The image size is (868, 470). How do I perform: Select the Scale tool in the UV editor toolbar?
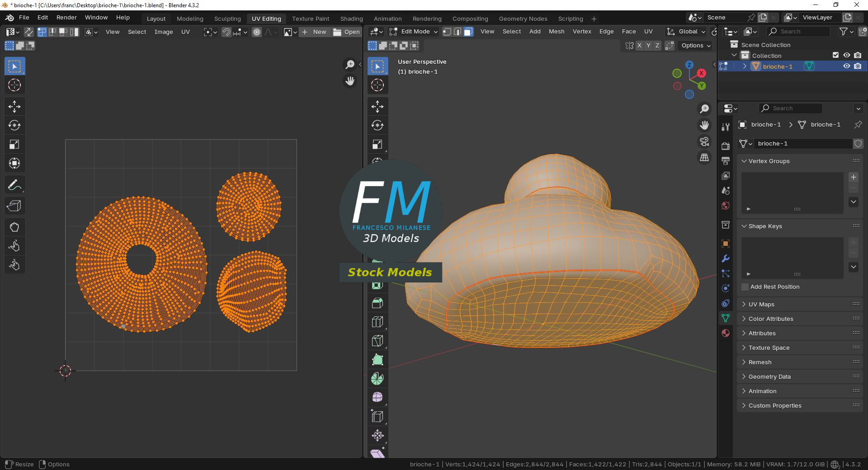point(14,145)
